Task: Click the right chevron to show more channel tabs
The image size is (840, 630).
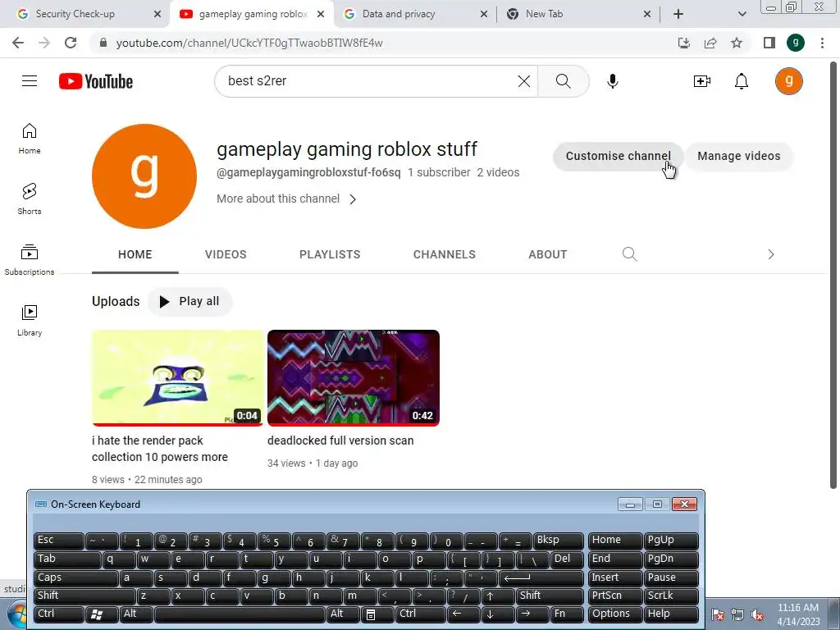Action: coord(771,254)
